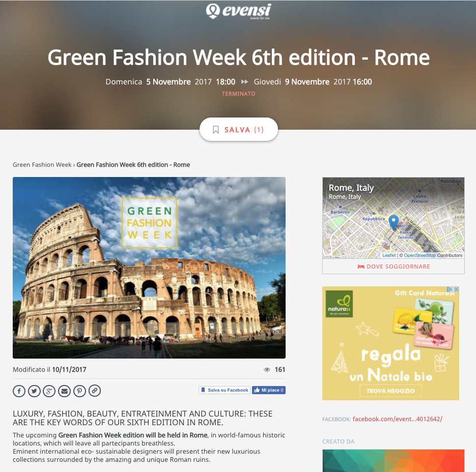This screenshot has width=476, height=472.
Task: Follow the facebook.com/event link
Action: [398, 419]
